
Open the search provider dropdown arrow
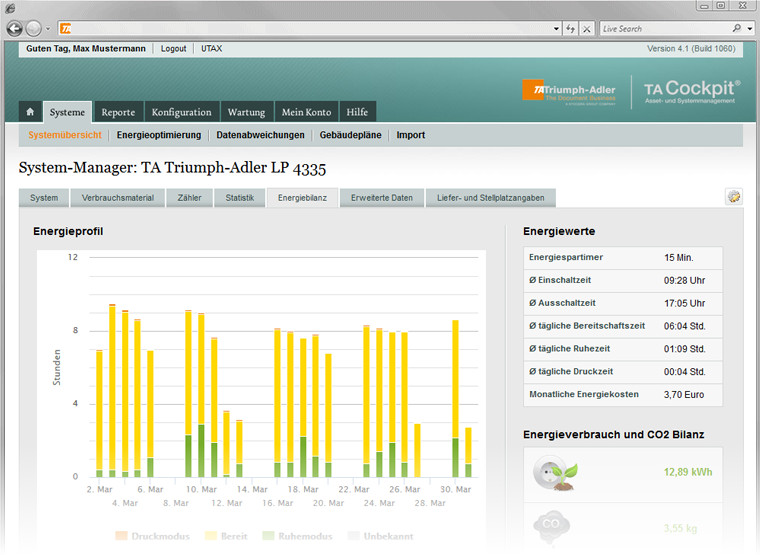pos(750,29)
